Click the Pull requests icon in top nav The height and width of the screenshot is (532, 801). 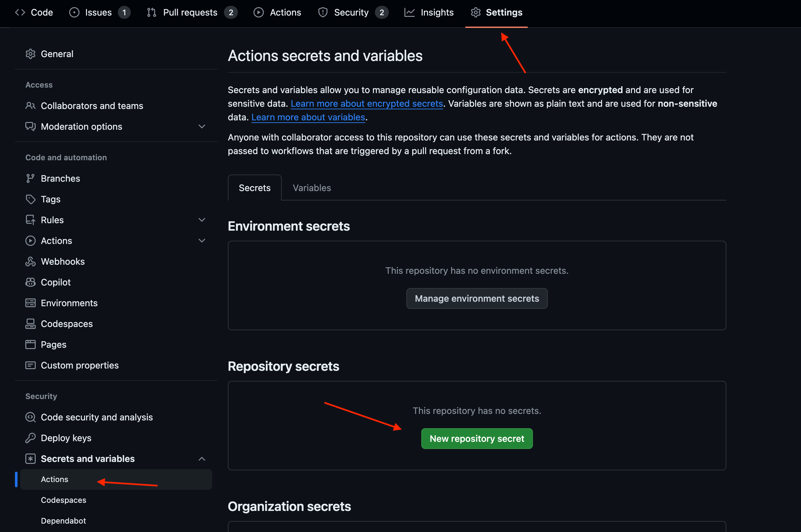click(151, 13)
